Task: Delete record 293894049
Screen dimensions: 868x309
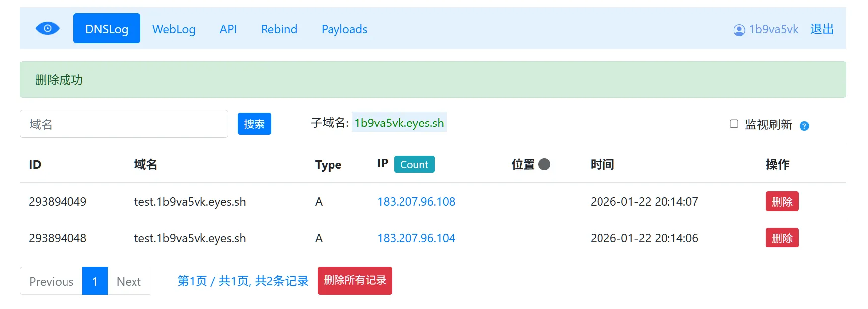Action: (x=782, y=202)
